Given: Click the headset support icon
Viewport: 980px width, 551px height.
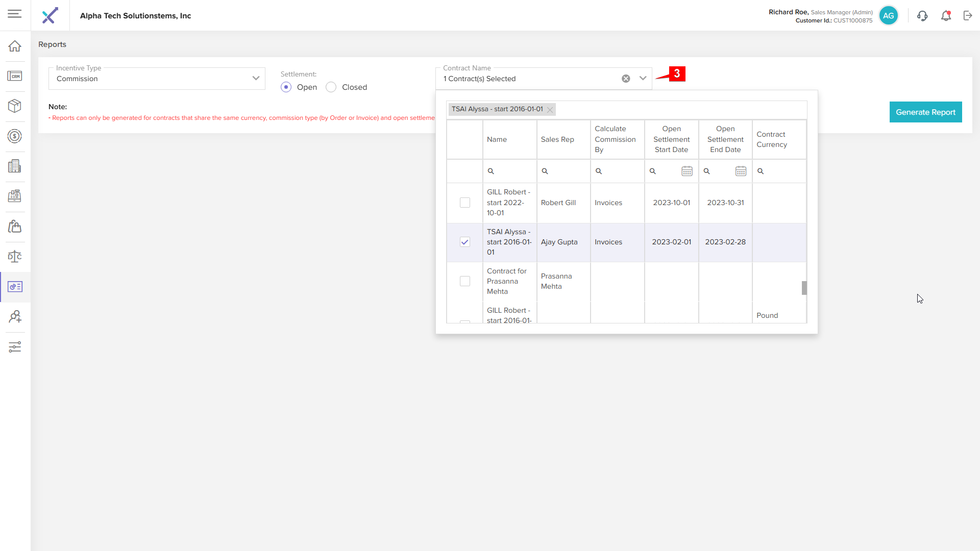Looking at the screenshot, I should (922, 16).
